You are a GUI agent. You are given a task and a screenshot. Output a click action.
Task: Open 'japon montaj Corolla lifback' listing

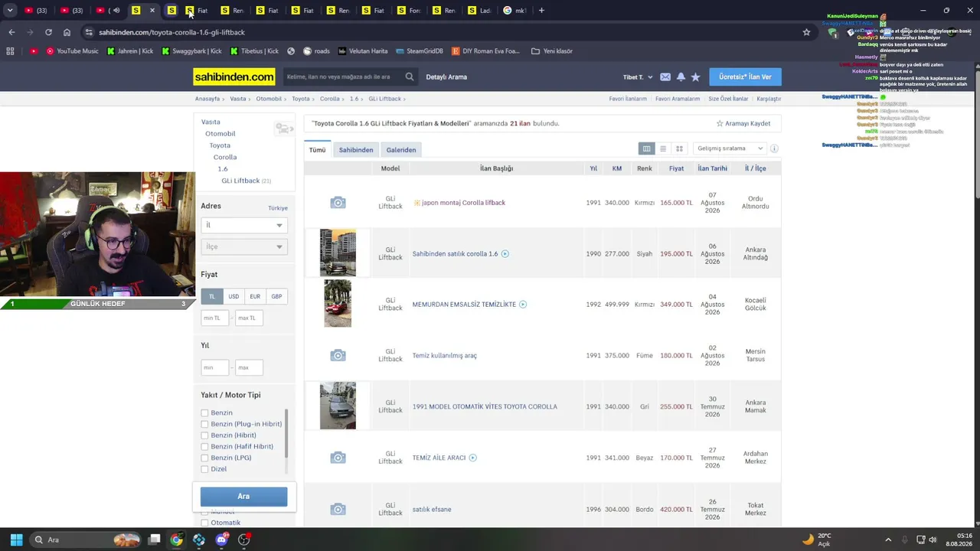pos(463,203)
